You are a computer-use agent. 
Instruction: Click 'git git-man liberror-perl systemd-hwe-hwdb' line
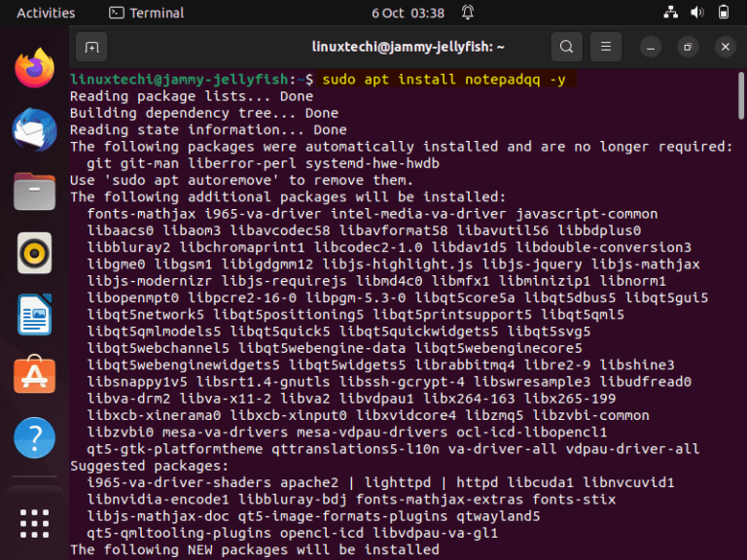point(263,163)
